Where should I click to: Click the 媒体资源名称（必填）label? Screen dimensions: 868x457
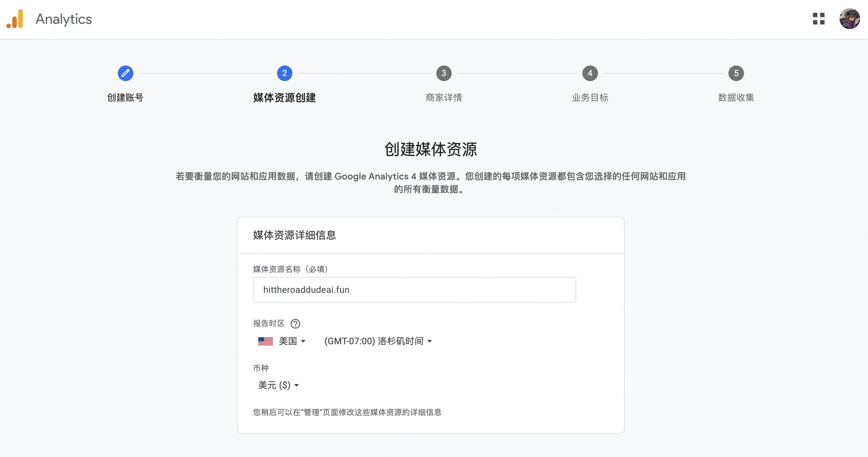click(290, 269)
